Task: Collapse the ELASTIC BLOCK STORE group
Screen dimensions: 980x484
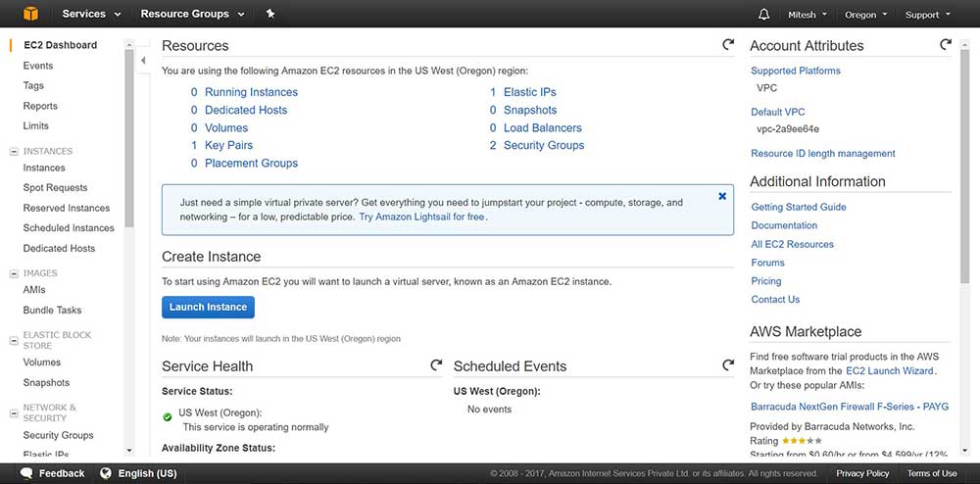Action: click(x=14, y=335)
